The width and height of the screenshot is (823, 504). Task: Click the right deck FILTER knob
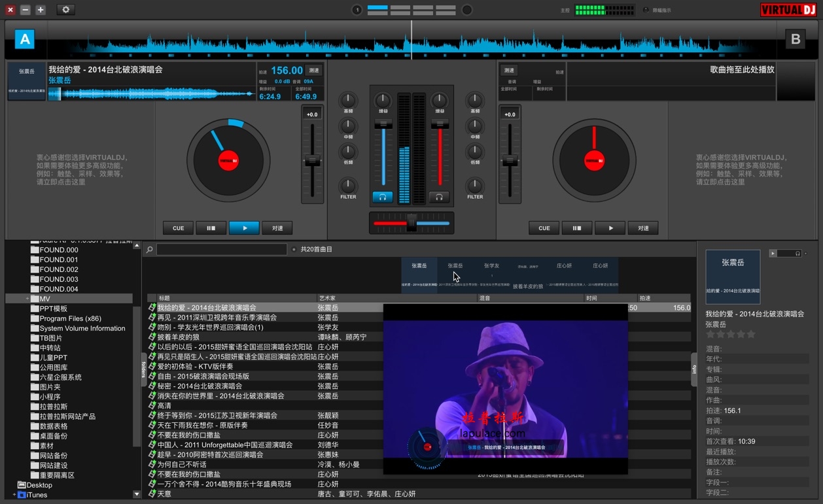pos(475,185)
